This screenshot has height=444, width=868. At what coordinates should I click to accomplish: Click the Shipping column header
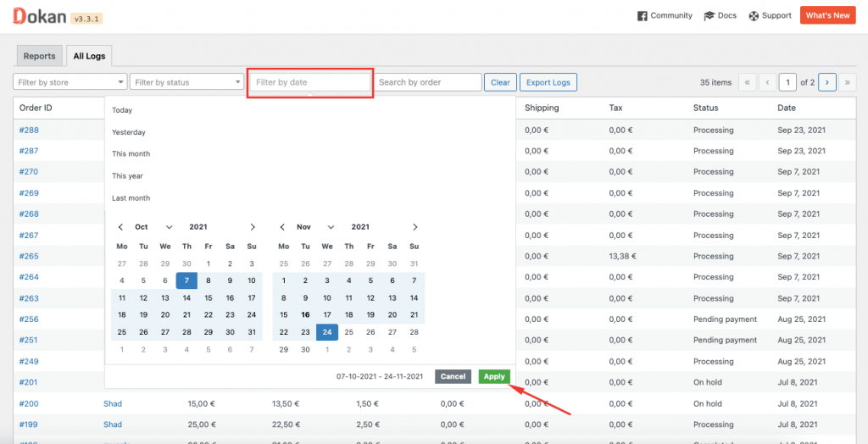[542, 108]
